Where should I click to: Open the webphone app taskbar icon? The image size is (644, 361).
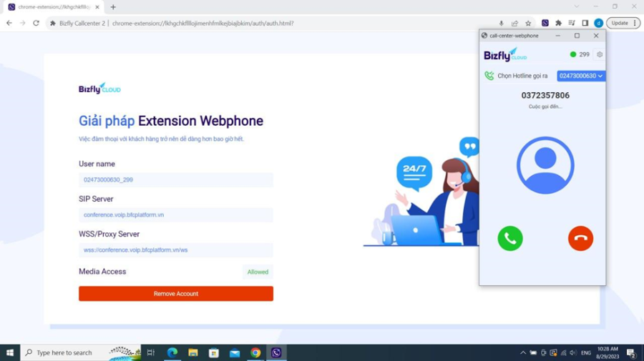(x=276, y=353)
